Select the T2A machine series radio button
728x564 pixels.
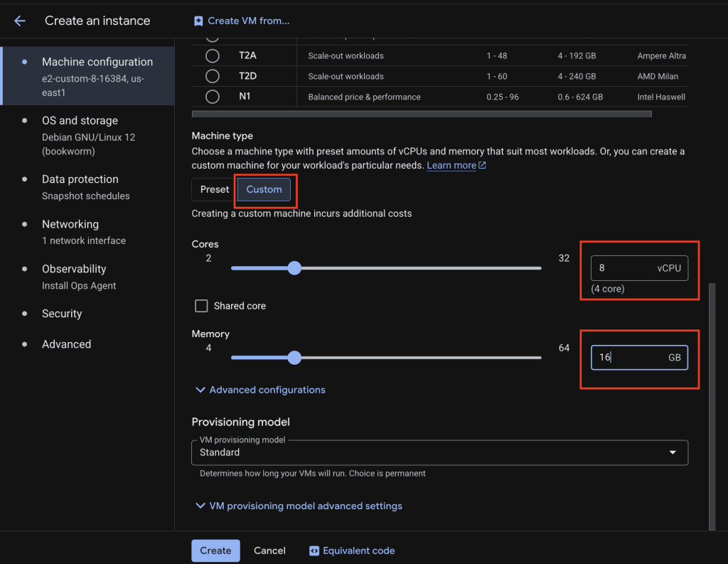click(x=212, y=55)
